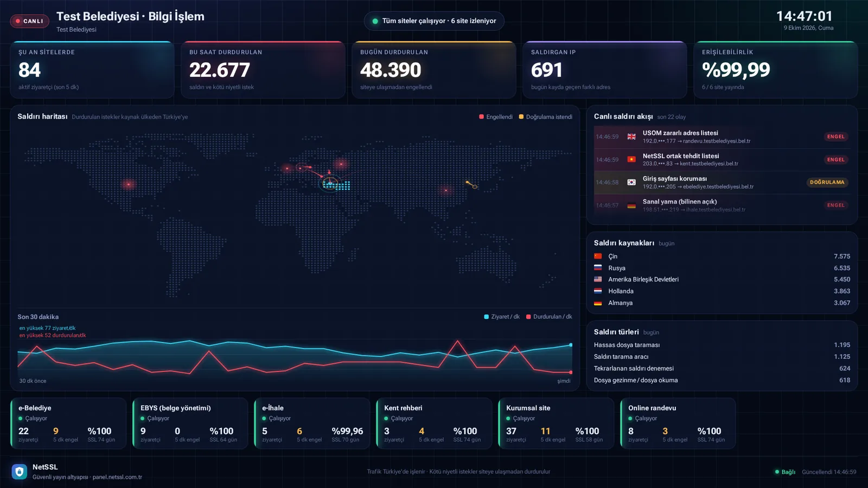Screen dimensions: 868x488
Task: Select the US flag beside Amerika Birleşik Devletleri
Action: [x=598, y=279]
